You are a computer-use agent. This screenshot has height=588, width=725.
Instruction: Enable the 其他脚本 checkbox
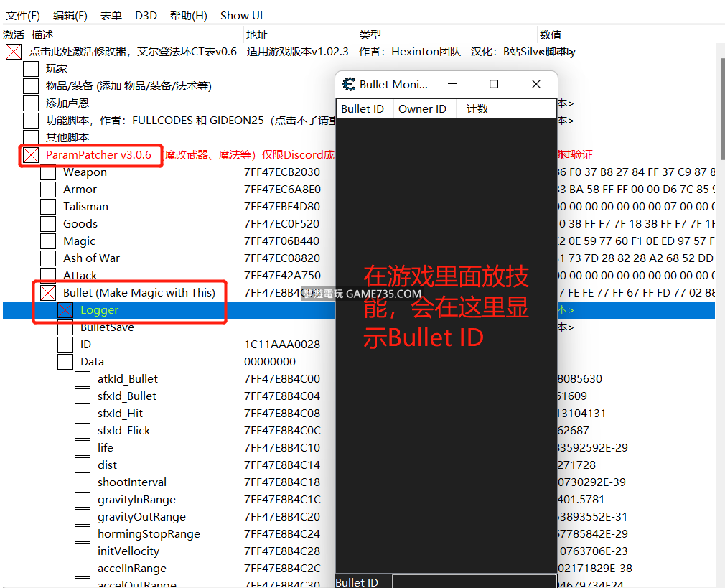click(31, 137)
